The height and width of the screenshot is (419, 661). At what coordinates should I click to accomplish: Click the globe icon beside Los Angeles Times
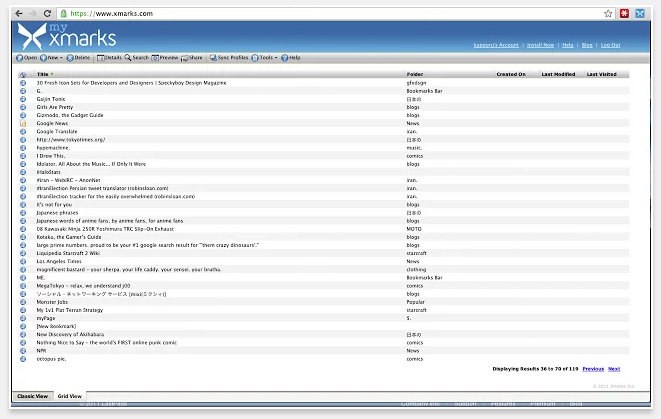[23, 261]
